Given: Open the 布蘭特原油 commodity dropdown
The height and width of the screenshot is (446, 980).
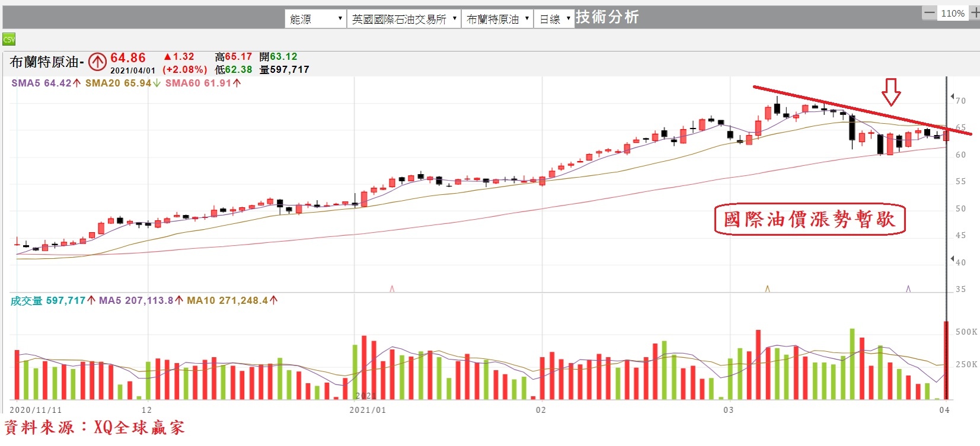Looking at the screenshot, I should tap(497, 19).
